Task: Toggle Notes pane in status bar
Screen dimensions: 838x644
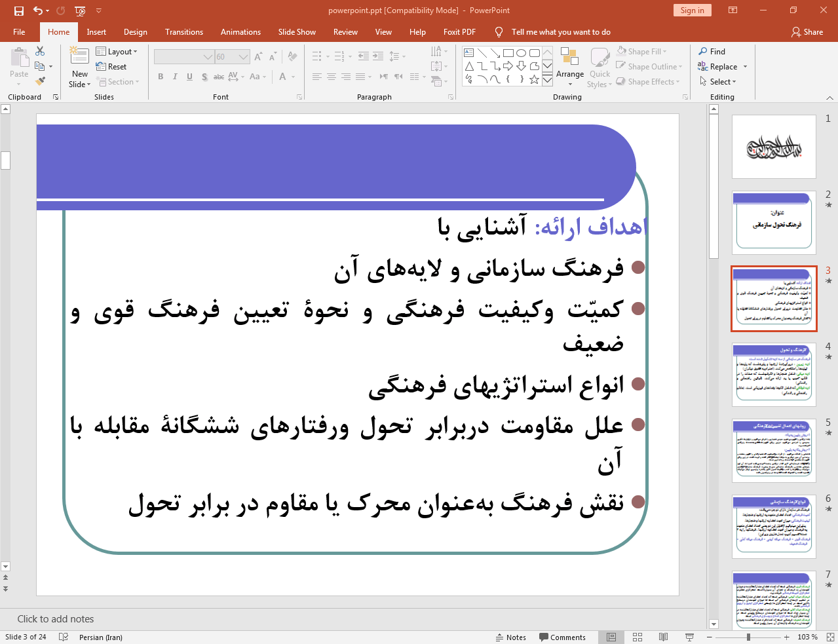Action: tap(510, 637)
